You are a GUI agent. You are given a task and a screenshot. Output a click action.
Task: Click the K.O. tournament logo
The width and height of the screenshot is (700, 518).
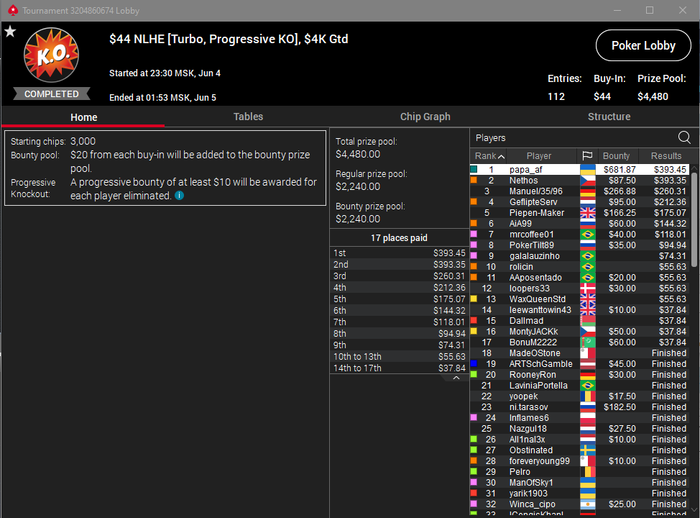coord(51,55)
